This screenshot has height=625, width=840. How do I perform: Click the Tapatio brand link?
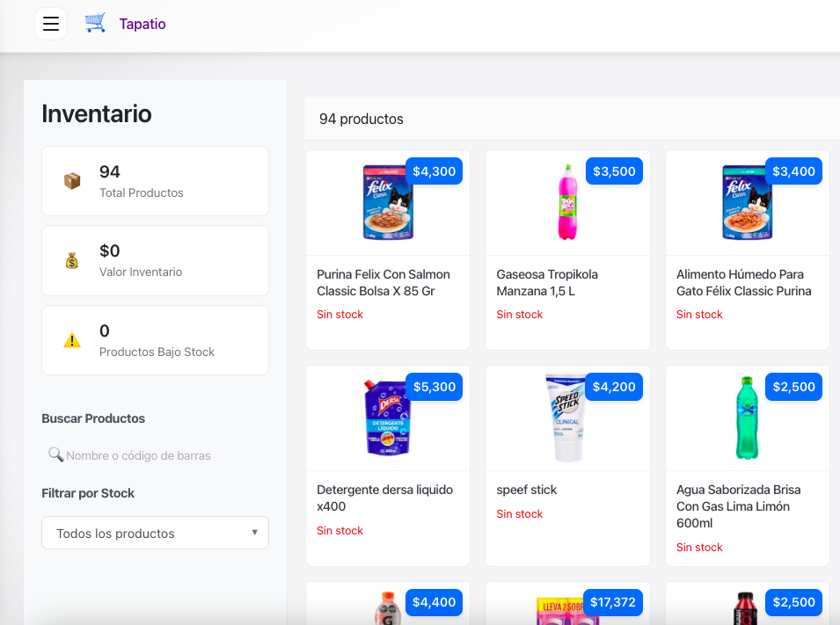tap(142, 24)
